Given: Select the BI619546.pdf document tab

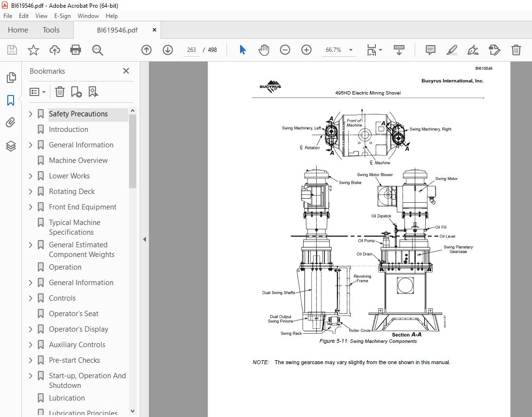Looking at the screenshot, I should coord(117,30).
